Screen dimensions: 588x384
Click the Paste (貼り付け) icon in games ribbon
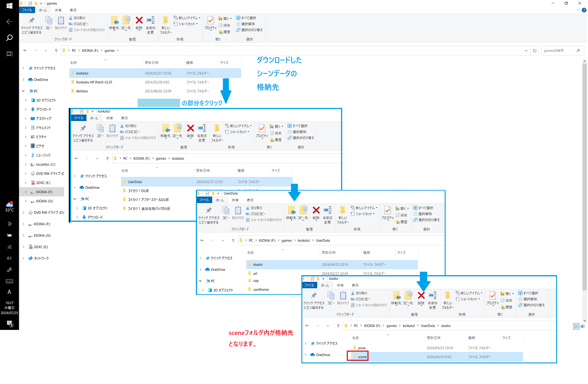pos(61,23)
